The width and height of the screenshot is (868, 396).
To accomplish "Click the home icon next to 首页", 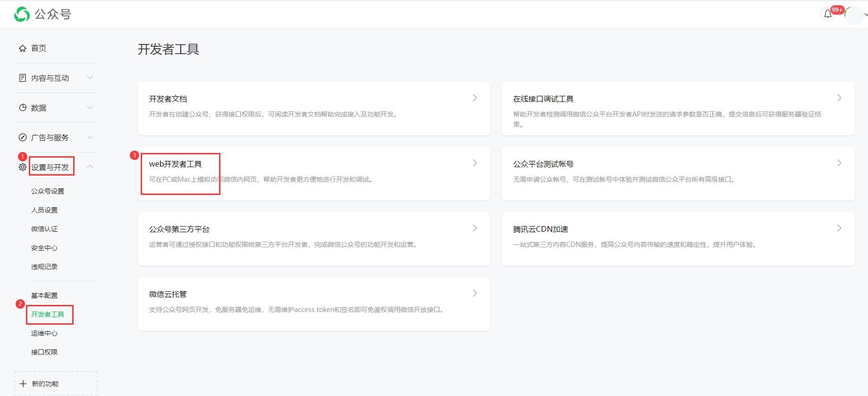I will 23,48.
